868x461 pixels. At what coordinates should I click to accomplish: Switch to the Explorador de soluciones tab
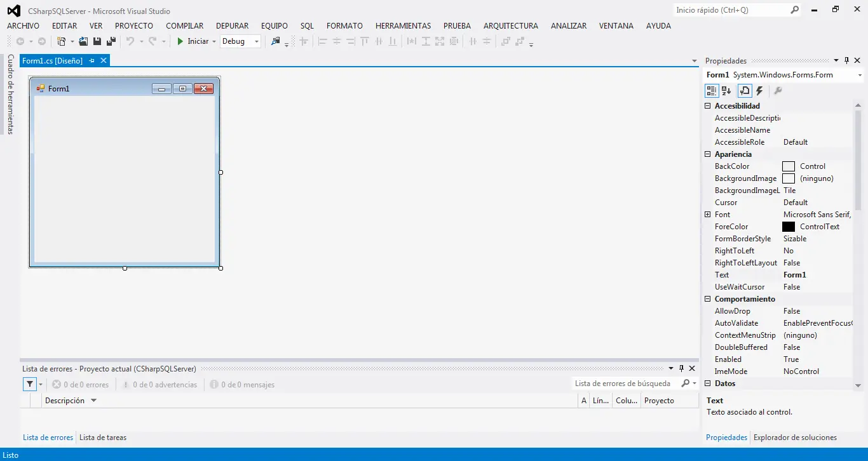click(795, 438)
